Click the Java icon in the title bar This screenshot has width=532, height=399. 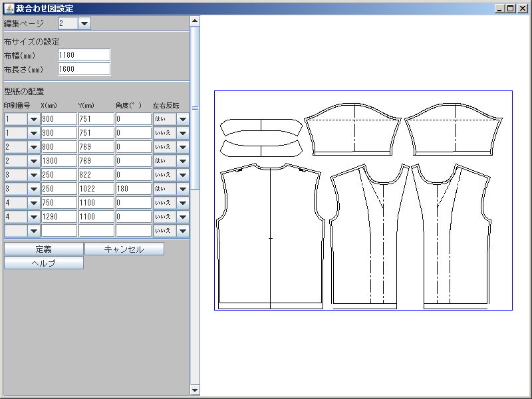[9, 8]
